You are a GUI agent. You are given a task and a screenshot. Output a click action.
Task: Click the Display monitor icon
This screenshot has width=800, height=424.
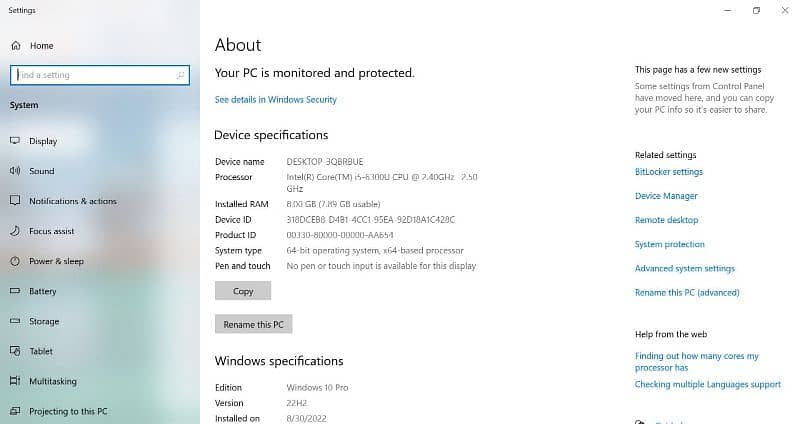click(15, 141)
